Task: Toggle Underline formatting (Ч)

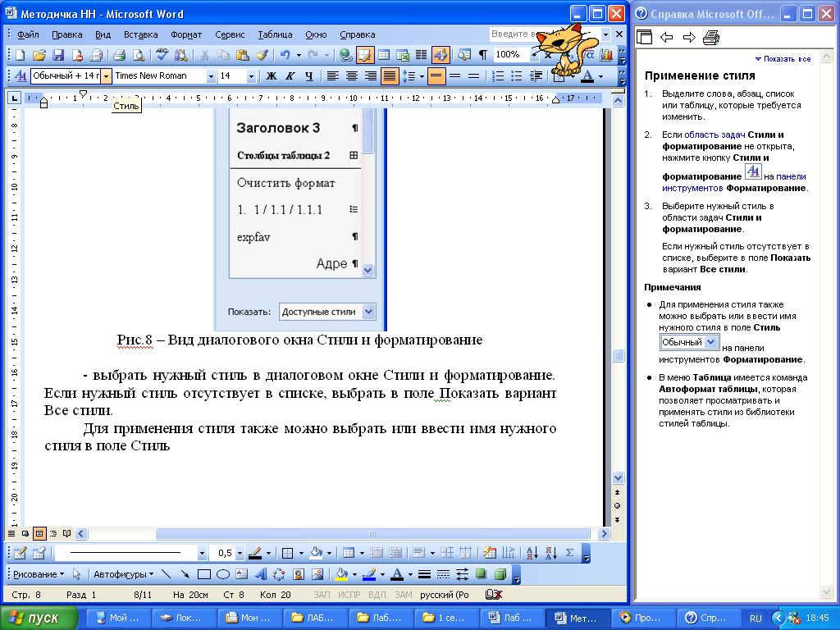Action: click(x=308, y=76)
